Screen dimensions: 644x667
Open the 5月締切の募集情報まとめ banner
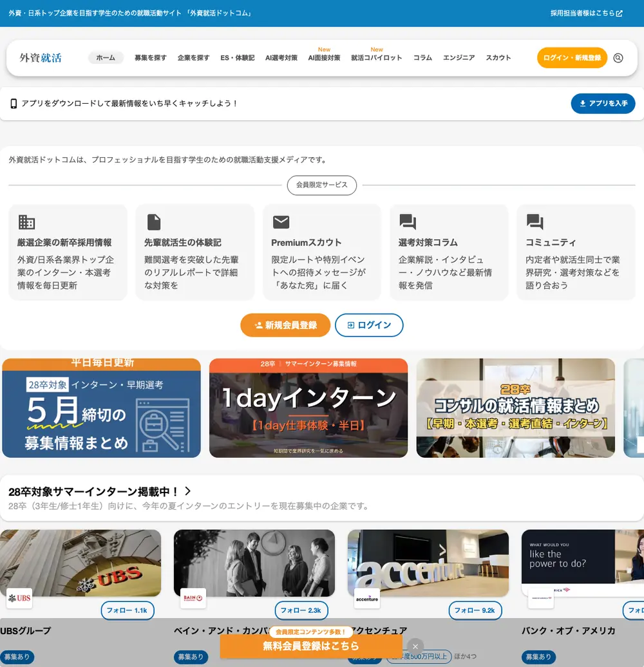point(101,408)
